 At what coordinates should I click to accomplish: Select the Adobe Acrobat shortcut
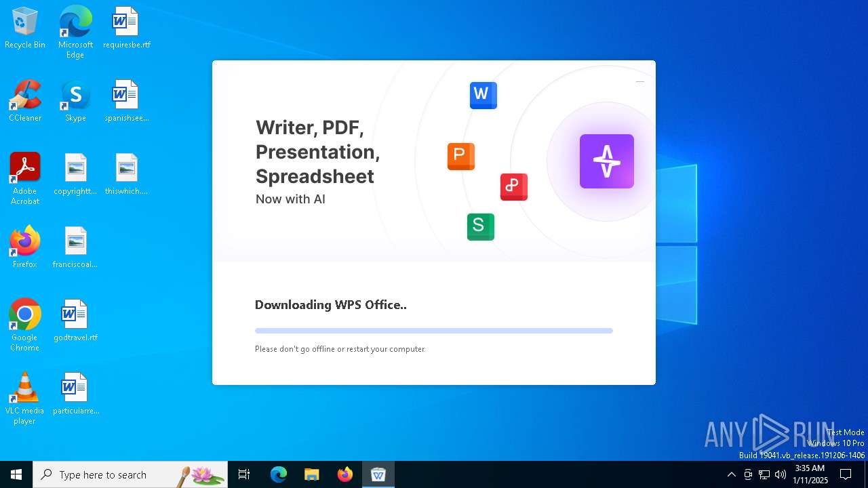25,179
